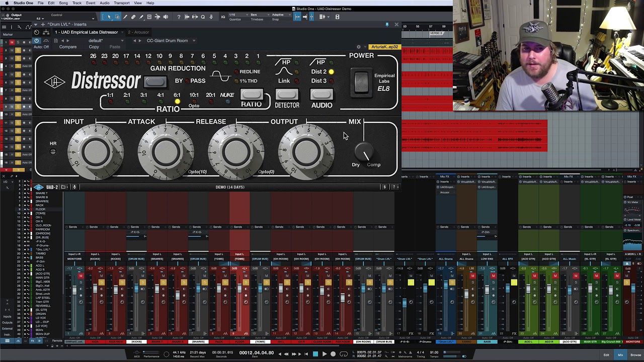Open the Mix view tab
Screen dimensions: 644x362
point(620,355)
